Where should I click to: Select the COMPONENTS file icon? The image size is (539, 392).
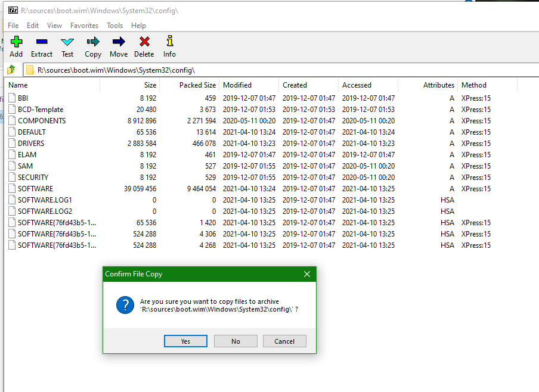coord(12,120)
